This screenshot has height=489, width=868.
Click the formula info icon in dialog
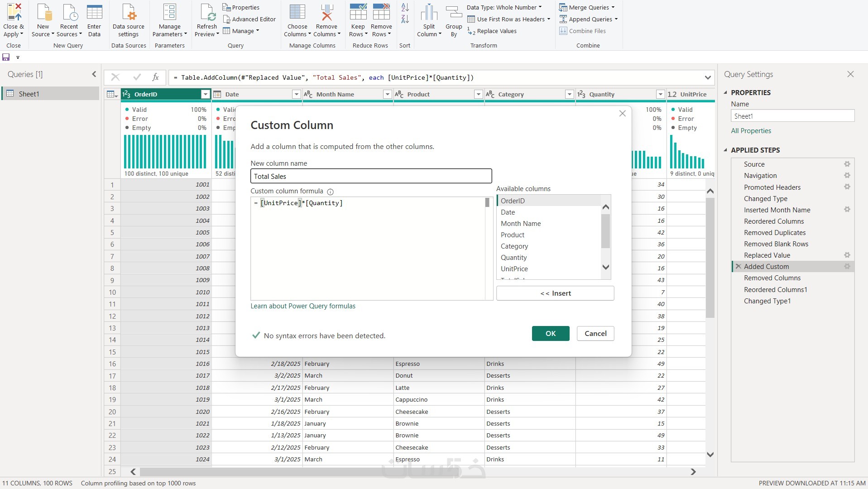coord(330,192)
